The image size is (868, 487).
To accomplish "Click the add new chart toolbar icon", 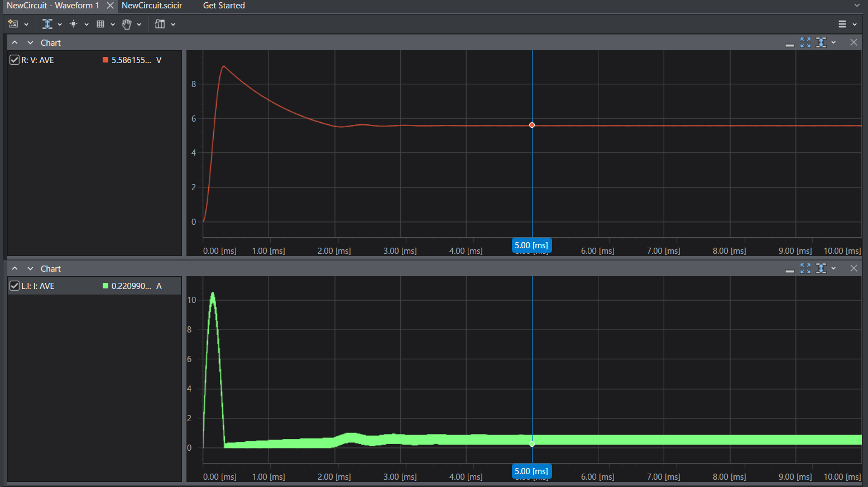I will point(13,24).
